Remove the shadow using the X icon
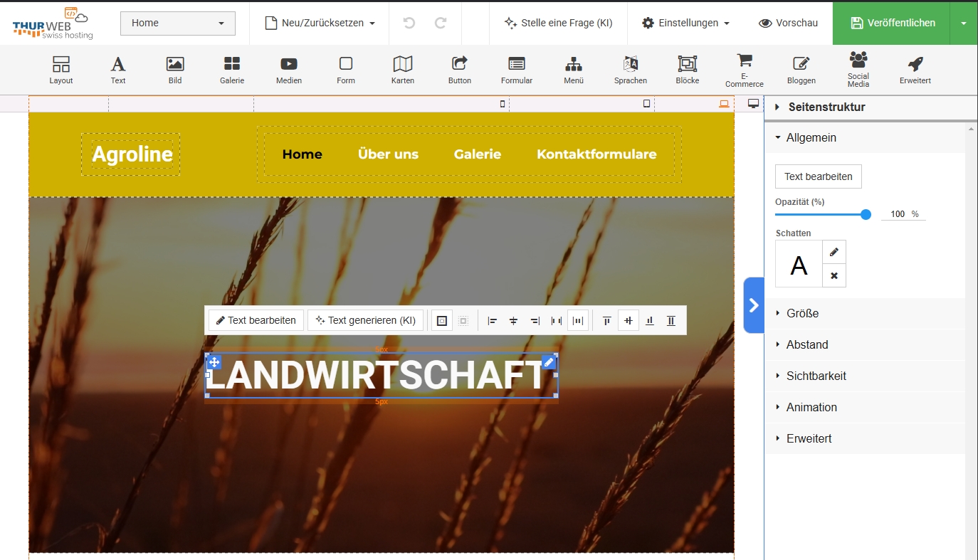Image resolution: width=978 pixels, height=560 pixels. click(834, 276)
